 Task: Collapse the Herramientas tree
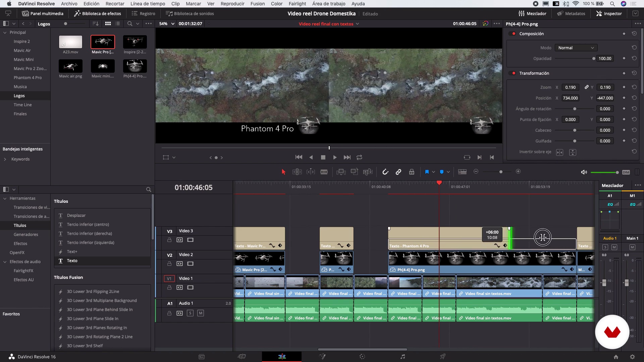tap(5, 198)
